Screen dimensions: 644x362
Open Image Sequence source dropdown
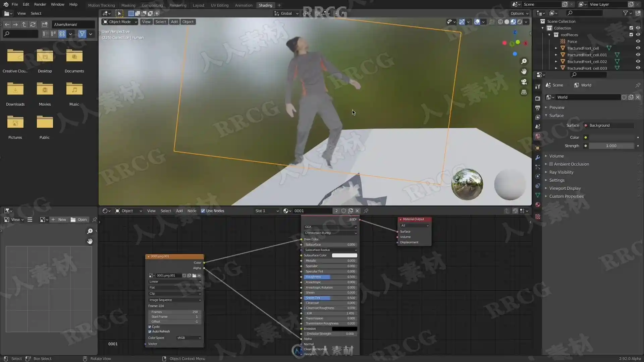[x=175, y=300]
